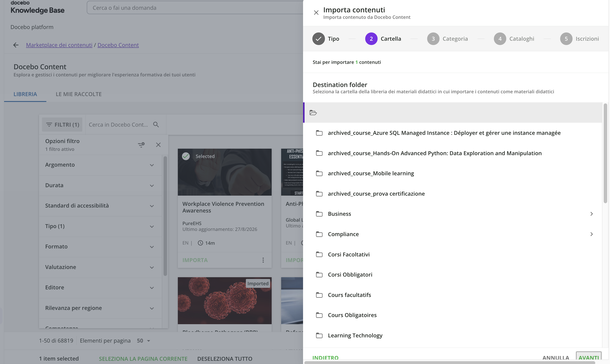Click the INDIETRO button
The width and height of the screenshot is (610, 364).
(325, 358)
